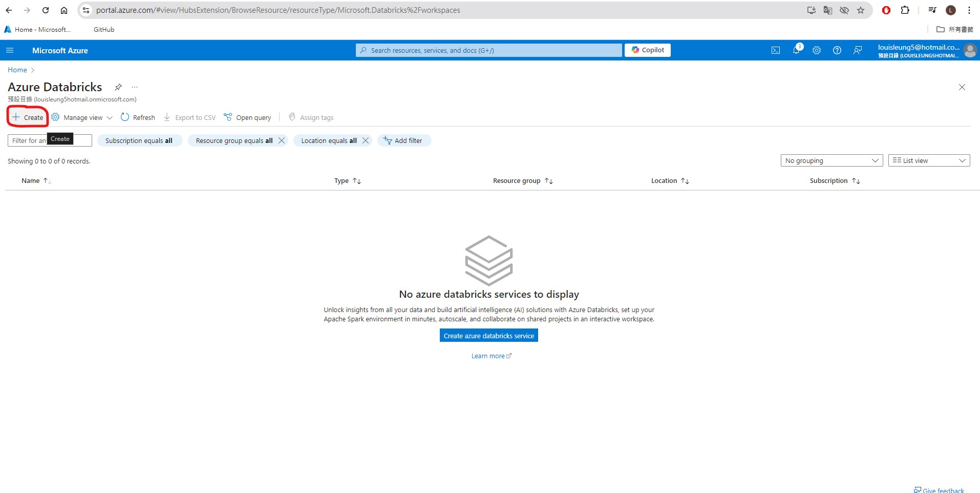The height and width of the screenshot is (493, 980).
Task: Refresh the Databricks workspace list
Action: point(137,117)
